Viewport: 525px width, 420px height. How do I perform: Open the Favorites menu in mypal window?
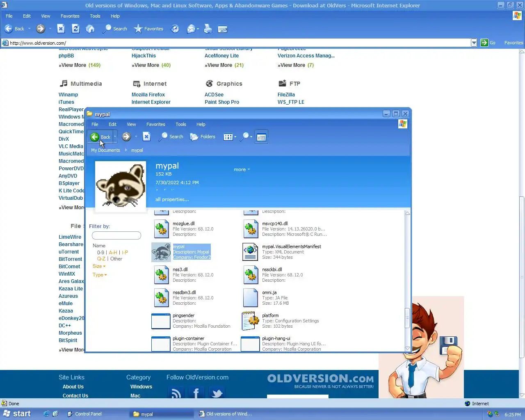tap(156, 124)
